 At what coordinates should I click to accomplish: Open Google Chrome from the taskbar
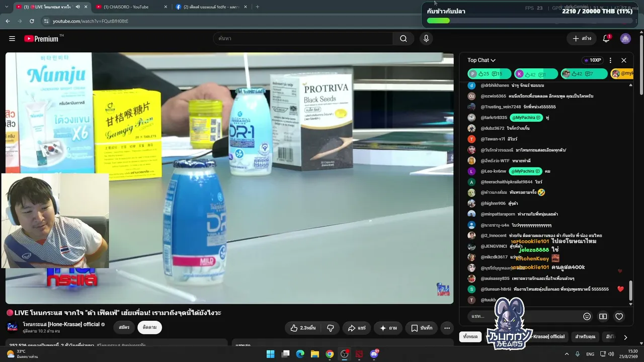pyautogui.click(x=330, y=354)
